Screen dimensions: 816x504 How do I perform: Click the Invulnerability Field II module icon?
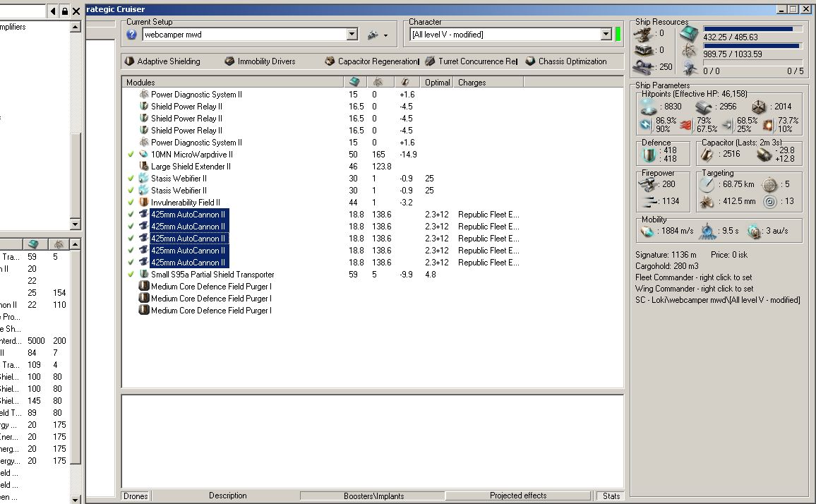point(144,202)
